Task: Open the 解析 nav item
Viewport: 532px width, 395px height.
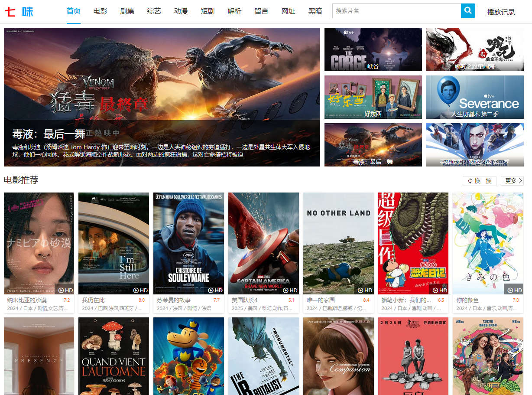Action: [235, 11]
